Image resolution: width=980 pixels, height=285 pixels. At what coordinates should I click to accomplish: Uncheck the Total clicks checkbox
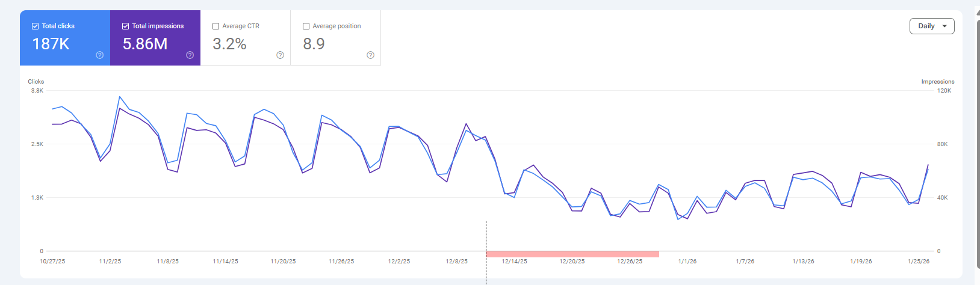pos(36,26)
